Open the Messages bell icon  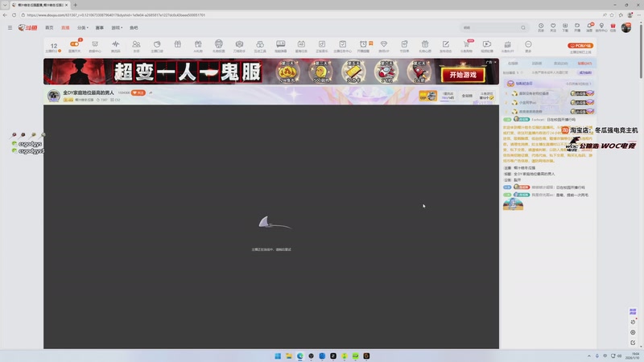pyautogui.click(x=589, y=26)
